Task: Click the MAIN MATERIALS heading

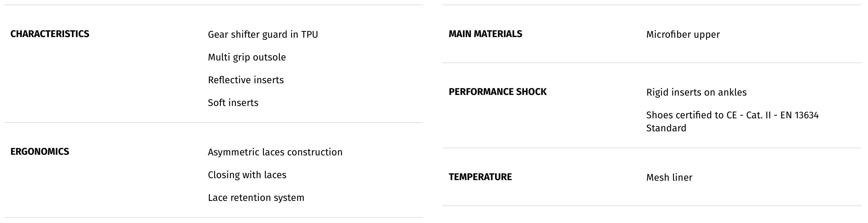Action: click(x=485, y=34)
